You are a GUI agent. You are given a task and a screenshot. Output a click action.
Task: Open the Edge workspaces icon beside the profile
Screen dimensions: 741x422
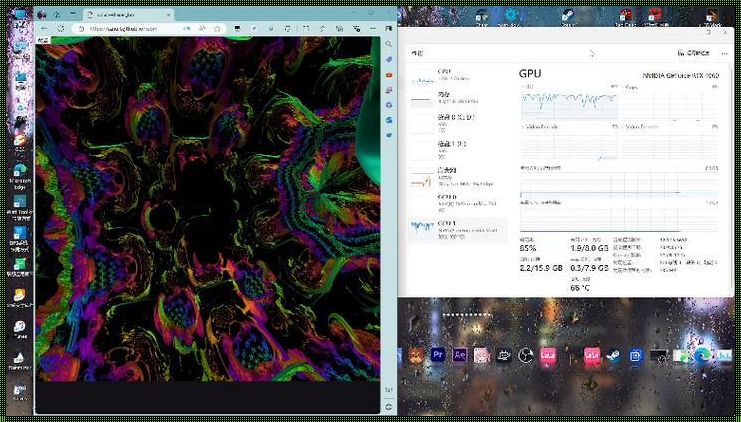[x=59, y=14]
